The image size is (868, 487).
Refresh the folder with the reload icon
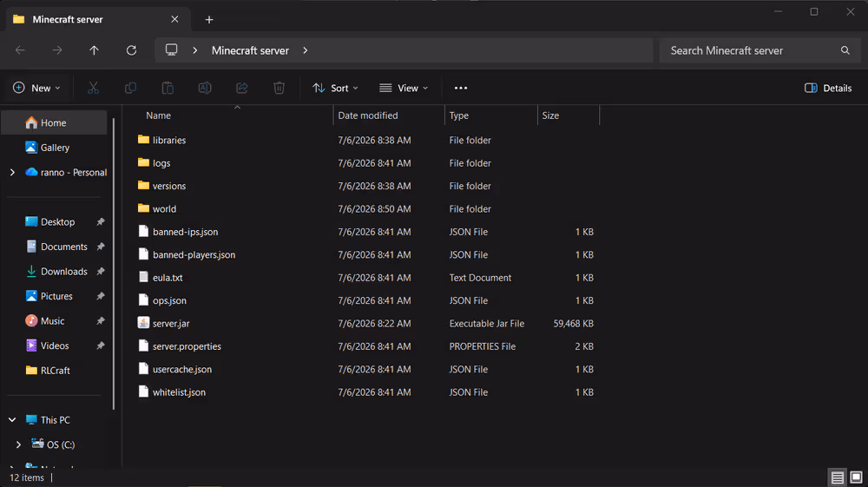coord(131,50)
